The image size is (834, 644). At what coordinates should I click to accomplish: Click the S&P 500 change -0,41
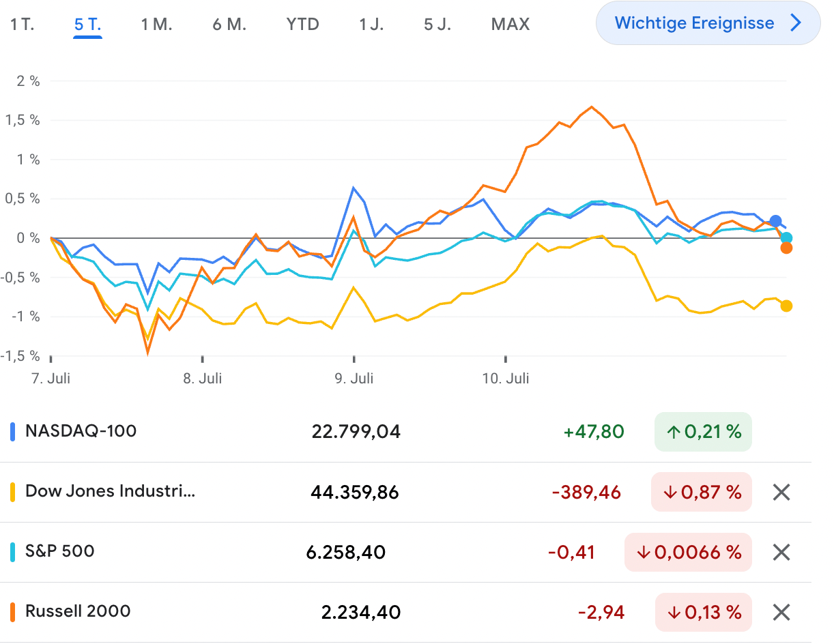[x=571, y=552]
